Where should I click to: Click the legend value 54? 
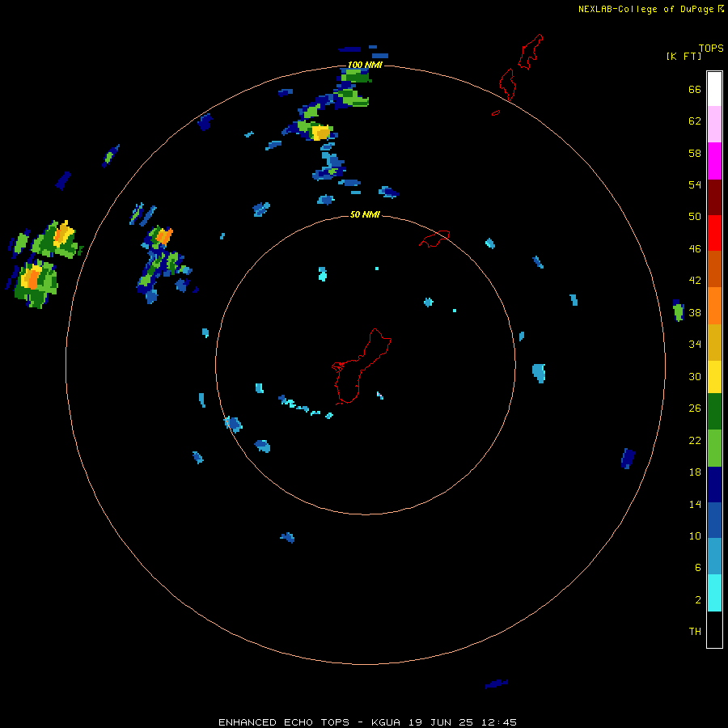695,184
